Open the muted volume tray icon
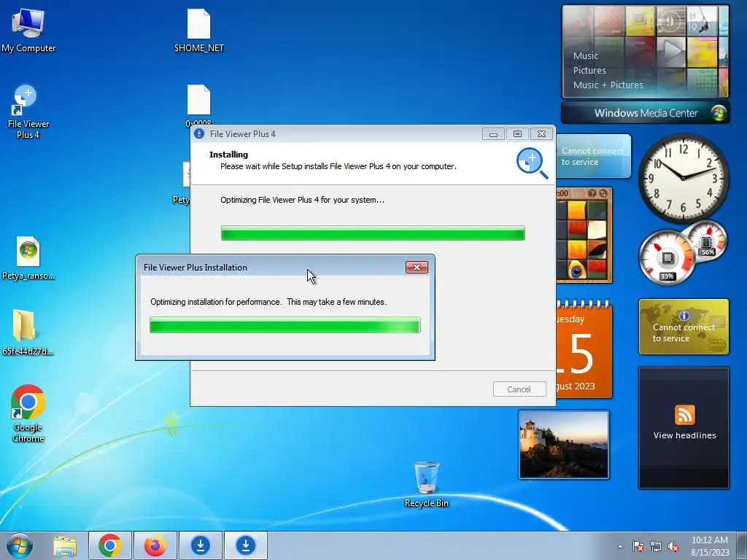The width and height of the screenshot is (747, 560). [673, 546]
